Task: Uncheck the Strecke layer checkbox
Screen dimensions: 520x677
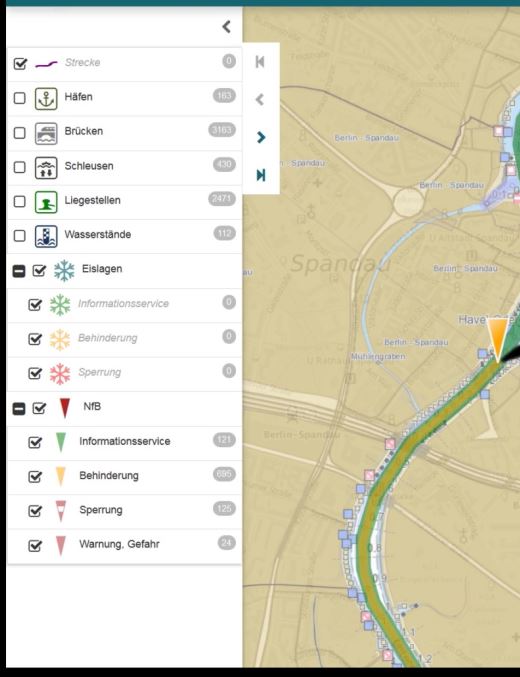Action: tap(20, 64)
